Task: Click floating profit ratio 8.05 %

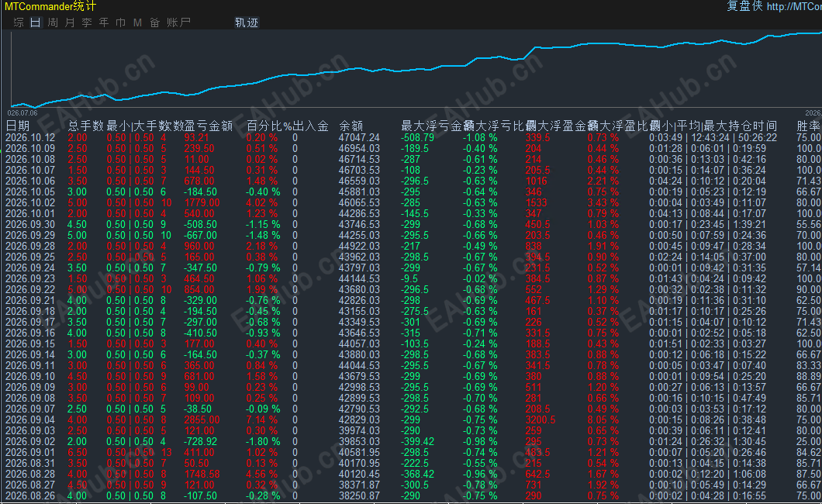Action: (x=603, y=419)
